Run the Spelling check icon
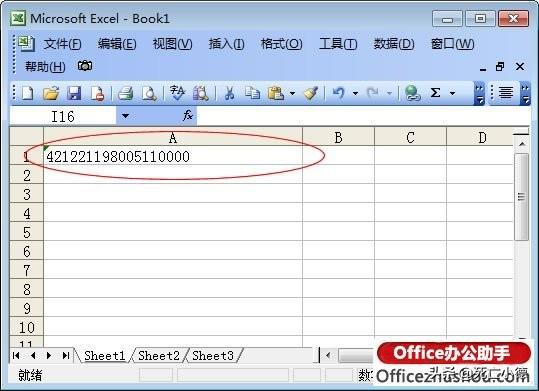This screenshot has height=391, width=539. coord(177,93)
